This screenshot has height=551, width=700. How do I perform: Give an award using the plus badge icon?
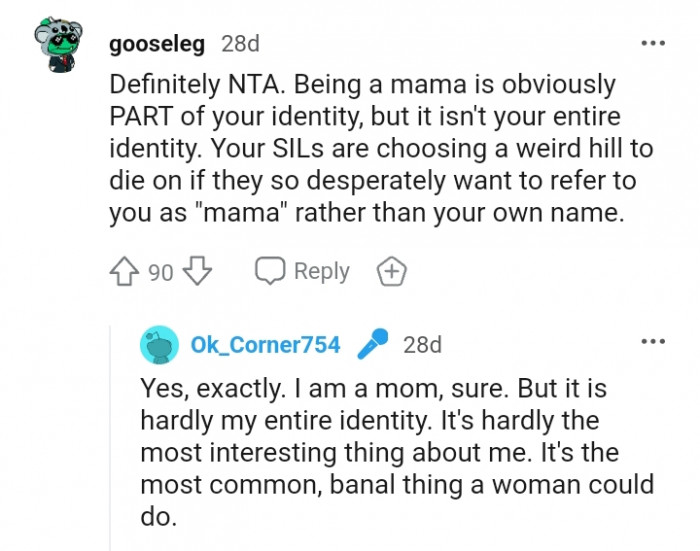(391, 271)
